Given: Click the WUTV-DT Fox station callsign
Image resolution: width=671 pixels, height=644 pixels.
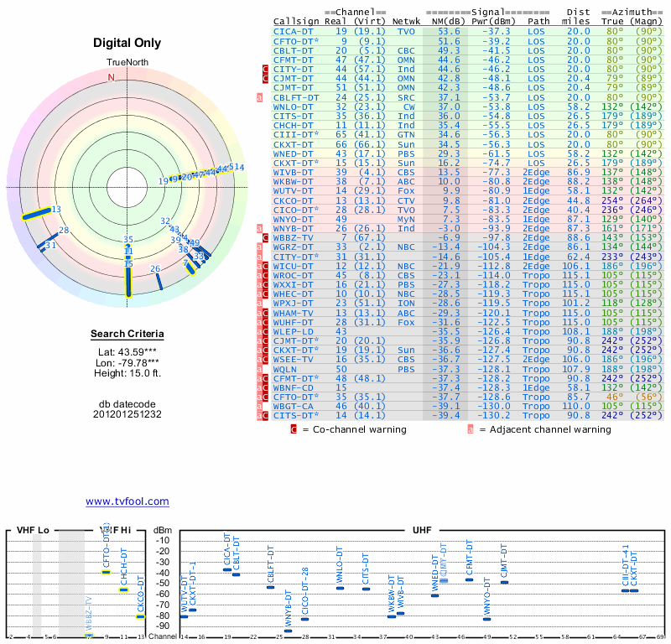Looking at the screenshot, I should [x=293, y=190].
